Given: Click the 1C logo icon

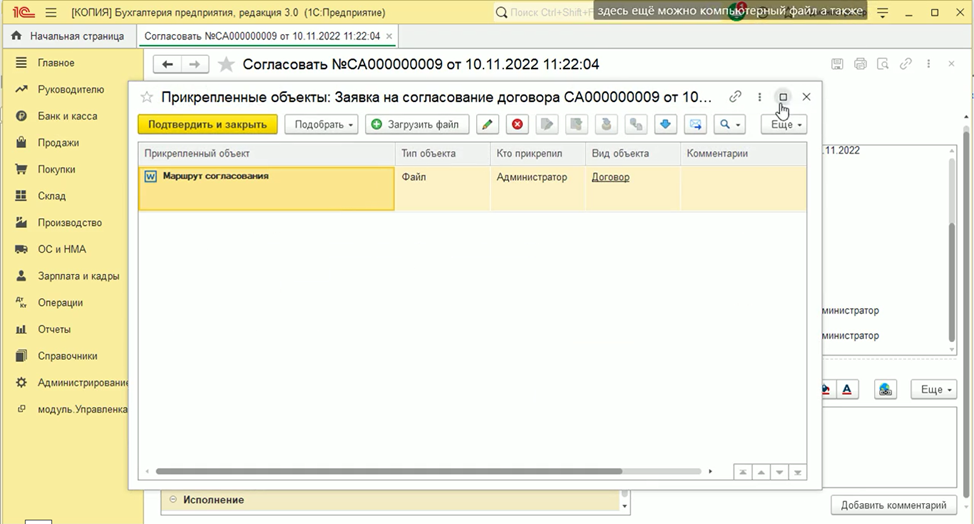Looking at the screenshot, I should coord(23,12).
